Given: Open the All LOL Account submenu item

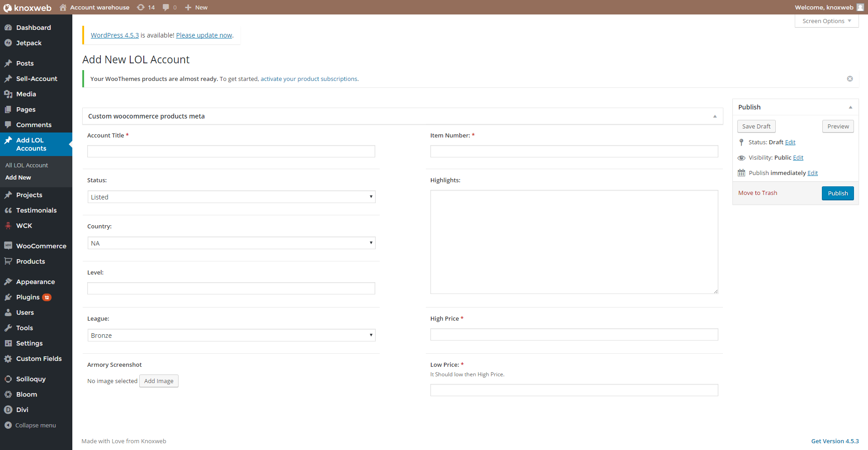Looking at the screenshot, I should pos(27,165).
